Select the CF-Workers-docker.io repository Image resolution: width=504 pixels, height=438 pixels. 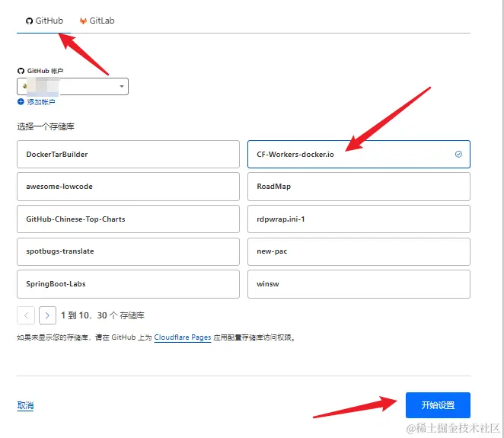[x=359, y=155]
